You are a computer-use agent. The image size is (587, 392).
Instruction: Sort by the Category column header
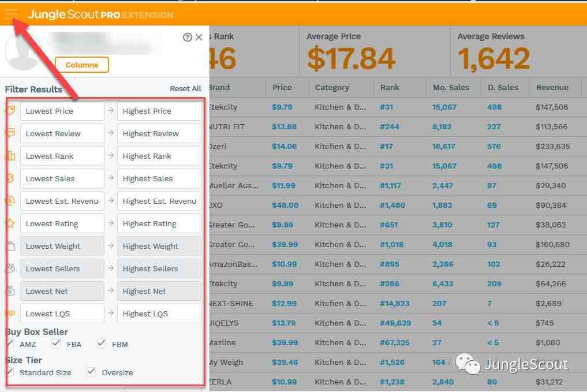pyautogui.click(x=332, y=87)
